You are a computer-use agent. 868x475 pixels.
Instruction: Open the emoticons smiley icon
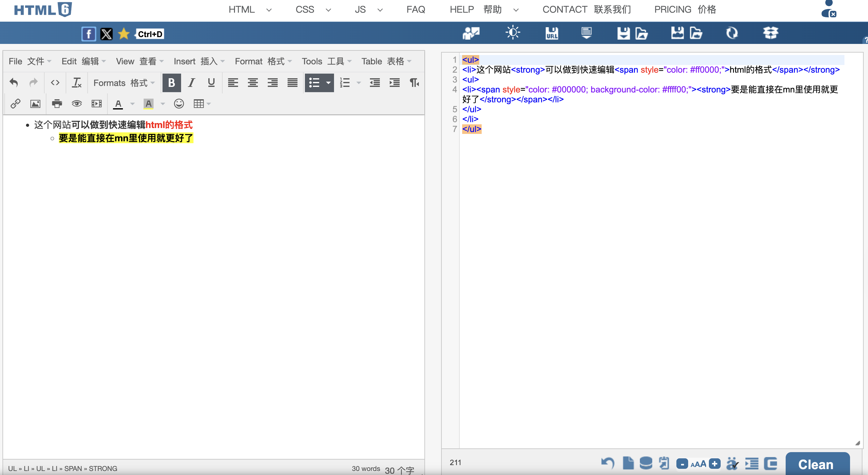pyautogui.click(x=179, y=104)
